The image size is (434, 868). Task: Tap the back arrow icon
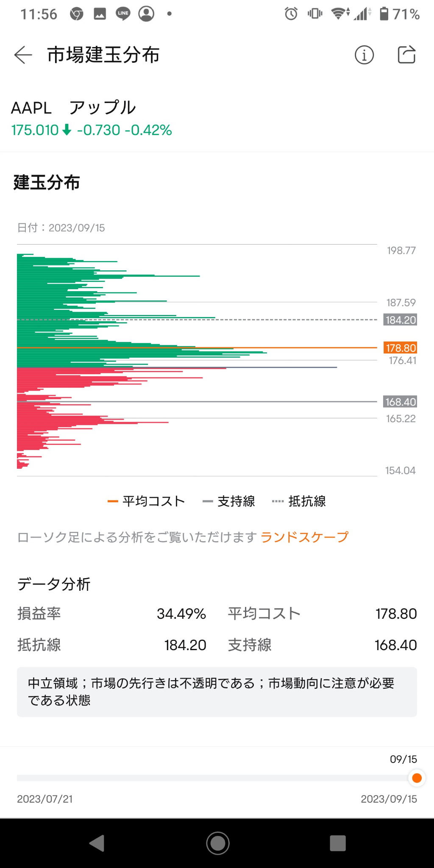pos(23,55)
